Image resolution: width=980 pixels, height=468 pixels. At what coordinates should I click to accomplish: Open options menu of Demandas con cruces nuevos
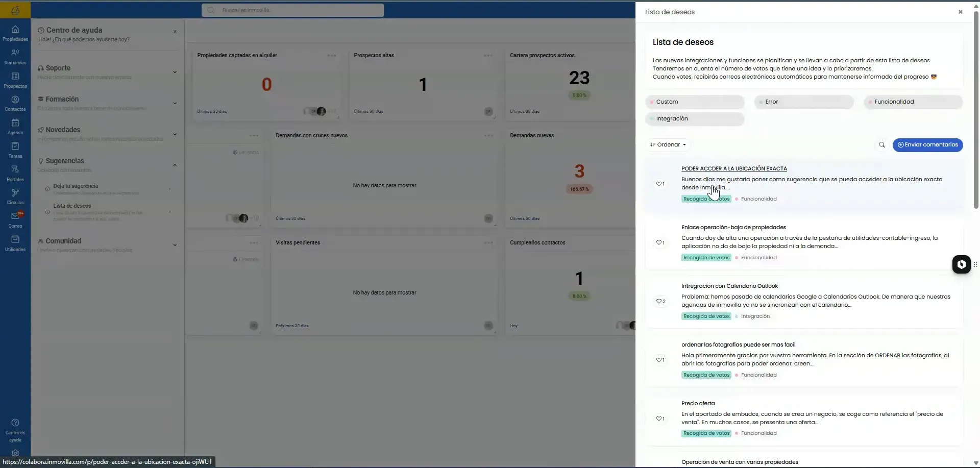coord(488,136)
